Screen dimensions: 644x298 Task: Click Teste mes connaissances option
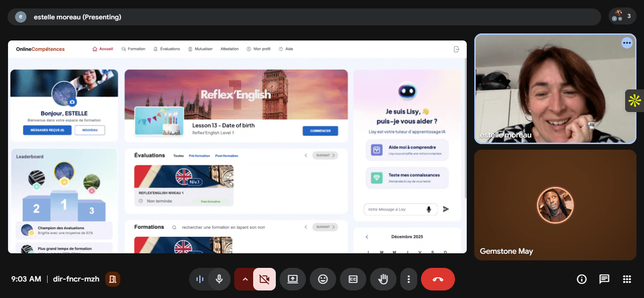pyautogui.click(x=407, y=177)
